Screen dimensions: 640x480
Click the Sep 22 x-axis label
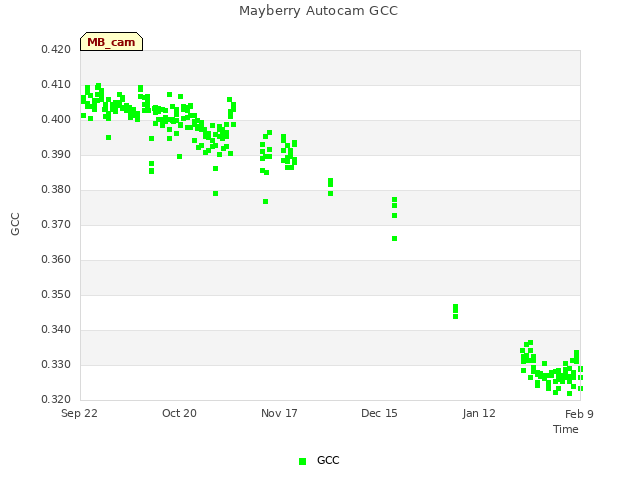coord(79,413)
